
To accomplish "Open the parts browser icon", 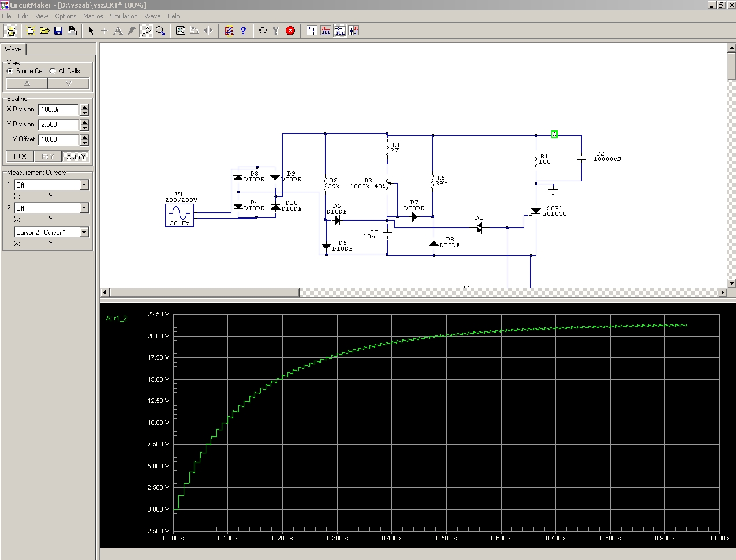I will pos(229,31).
